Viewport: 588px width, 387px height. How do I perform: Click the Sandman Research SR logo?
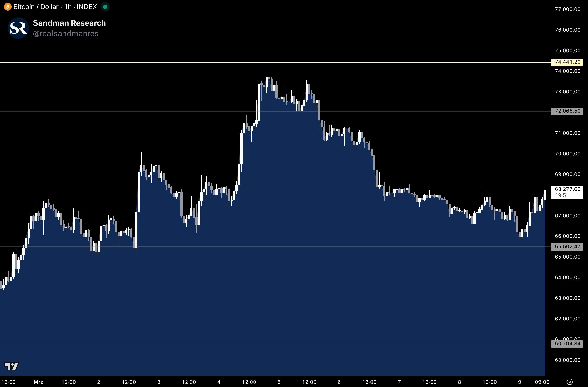pos(19,28)
